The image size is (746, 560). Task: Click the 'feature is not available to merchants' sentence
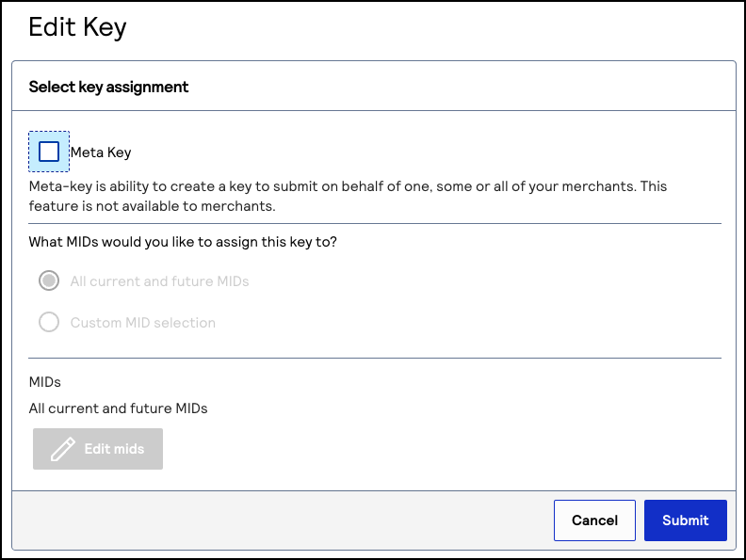[152, 205]
